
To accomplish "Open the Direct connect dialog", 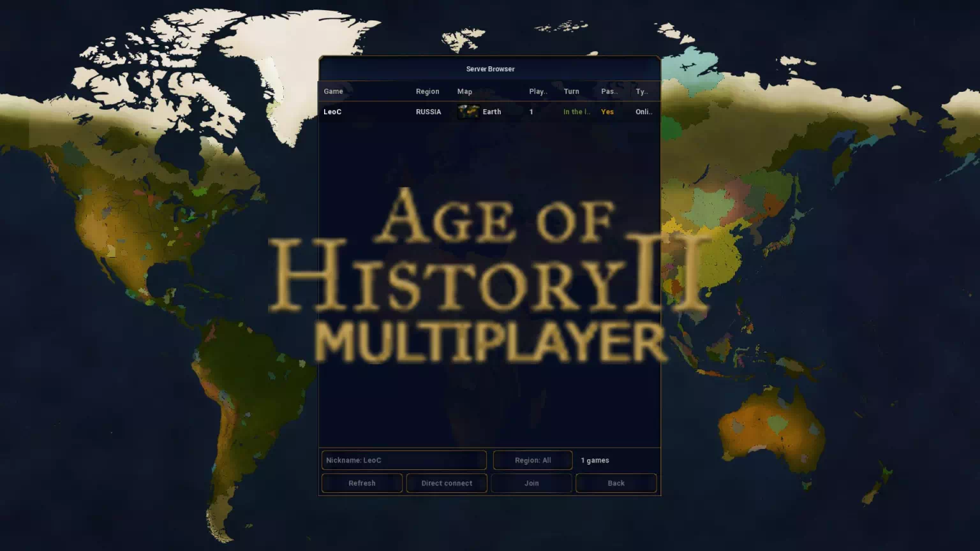I will 447,483.
